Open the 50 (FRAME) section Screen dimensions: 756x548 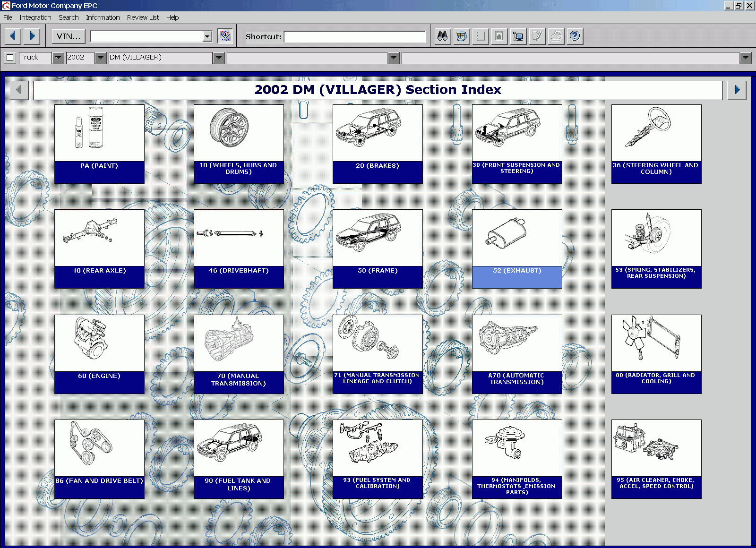coord(378,249)
